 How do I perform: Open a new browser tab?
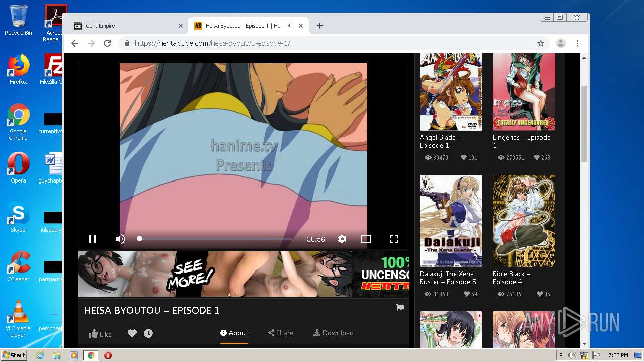(x=320, y=26)
